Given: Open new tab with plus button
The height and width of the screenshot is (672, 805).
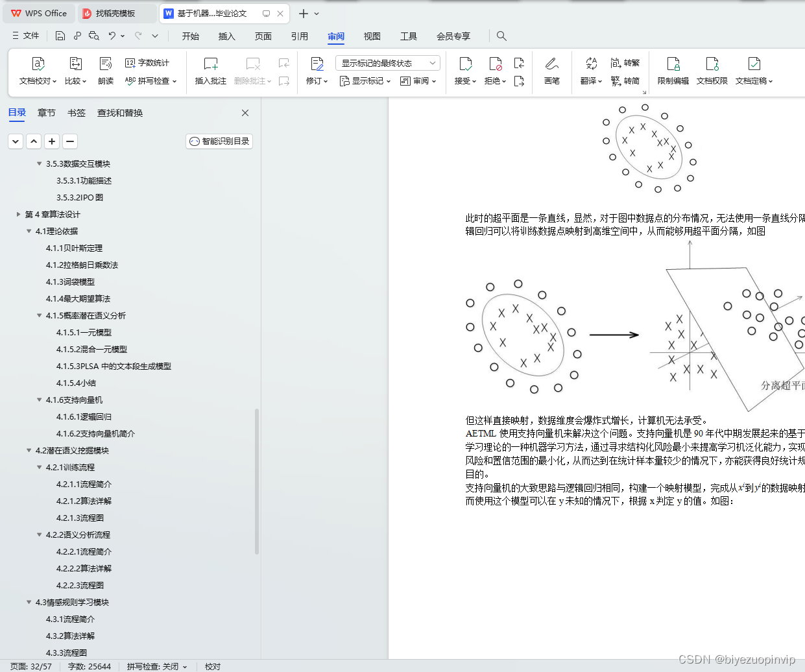Looking at the screenshot, I should [303, 13].
